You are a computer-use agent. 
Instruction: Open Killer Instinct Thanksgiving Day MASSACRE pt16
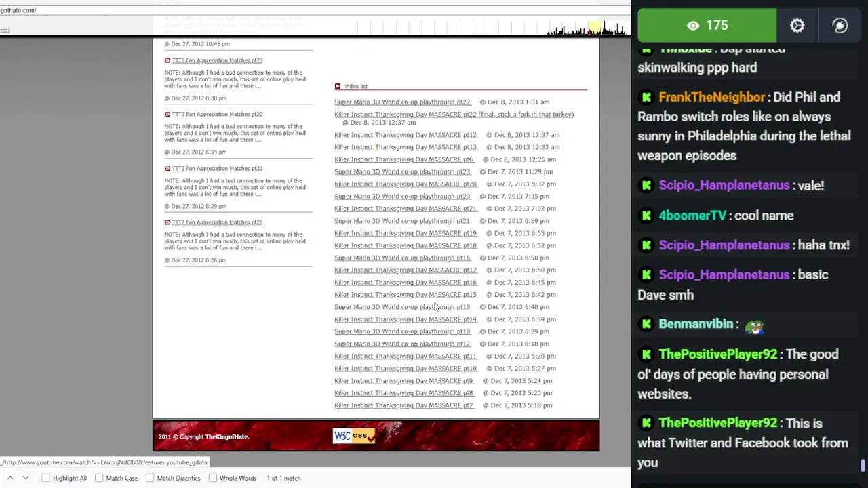click(x=406, y=283)
